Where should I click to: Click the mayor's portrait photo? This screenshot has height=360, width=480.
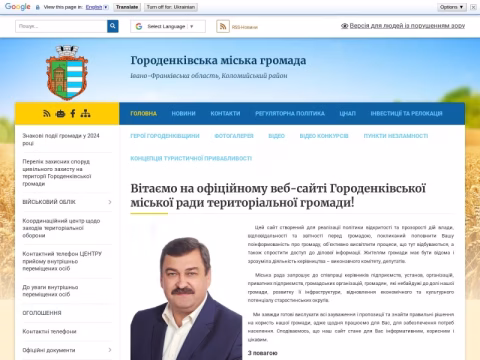point(186,292)
